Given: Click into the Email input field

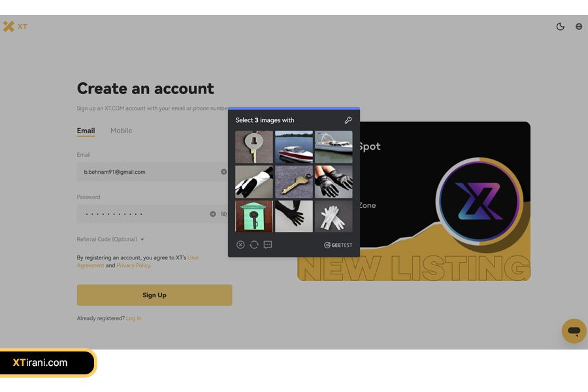Looking at the screenshot, I should pos(147,172).
